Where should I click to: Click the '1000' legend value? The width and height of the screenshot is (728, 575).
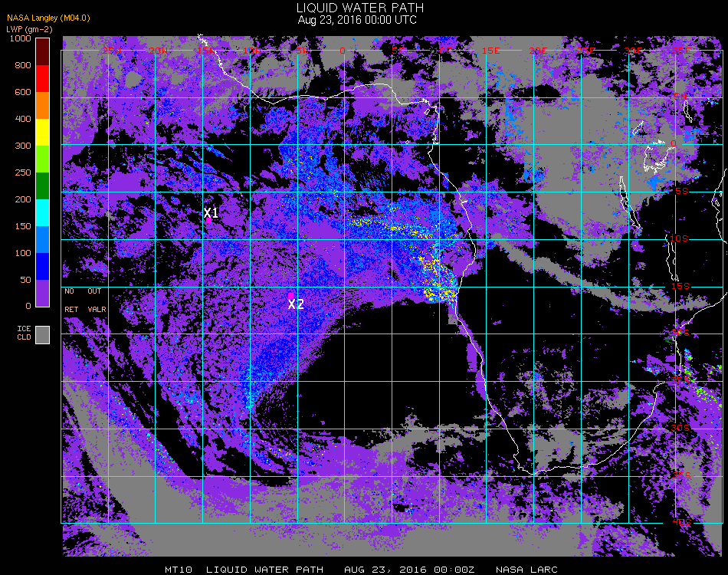pos(21,38)
